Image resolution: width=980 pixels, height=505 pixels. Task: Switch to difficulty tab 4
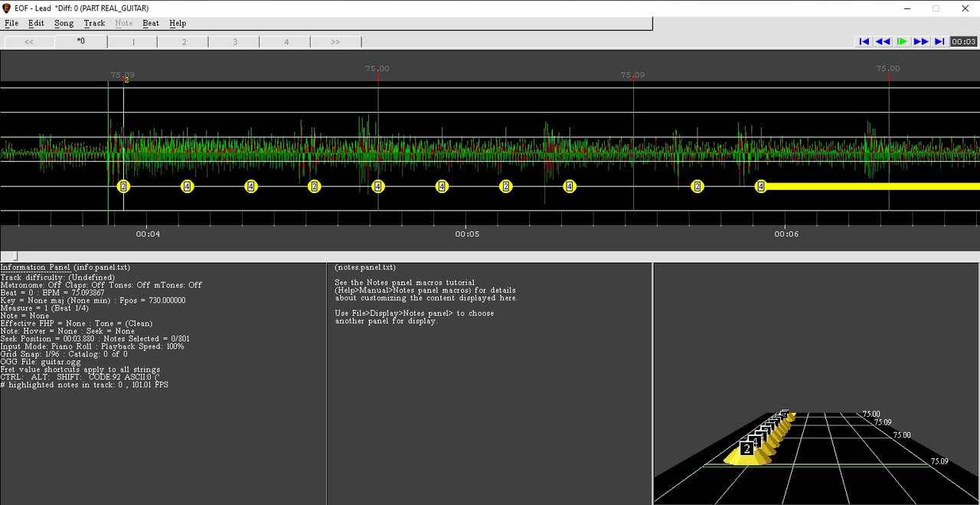[x=286, y=41]
